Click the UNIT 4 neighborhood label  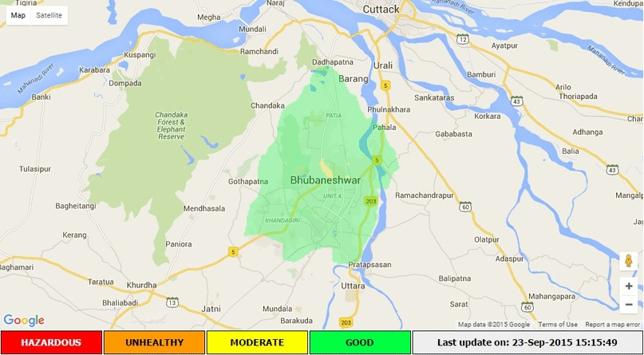332,195
